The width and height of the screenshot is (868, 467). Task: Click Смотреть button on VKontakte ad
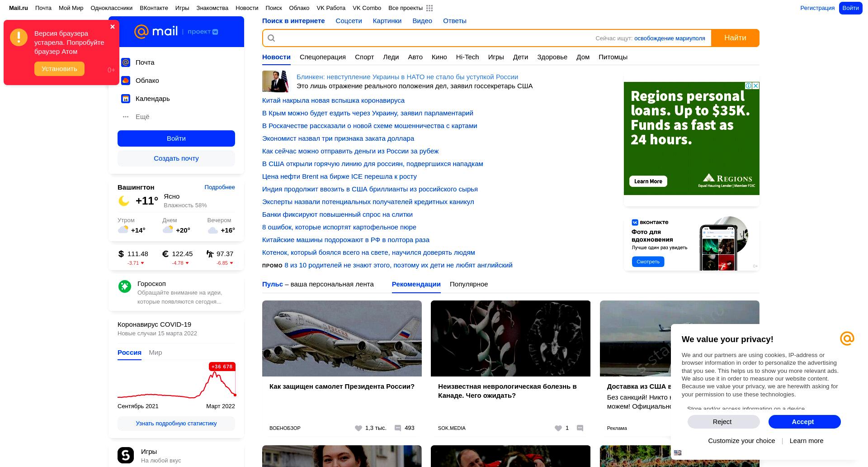(x=648, y=262)
